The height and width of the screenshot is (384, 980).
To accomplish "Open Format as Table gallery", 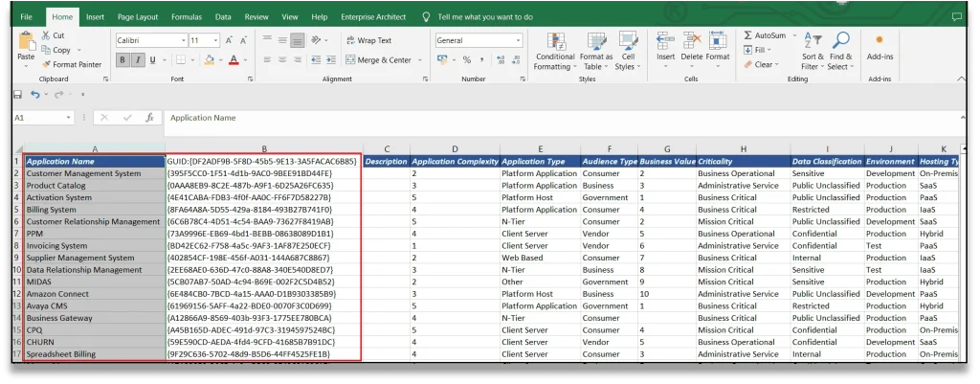I will pos(596,52).
